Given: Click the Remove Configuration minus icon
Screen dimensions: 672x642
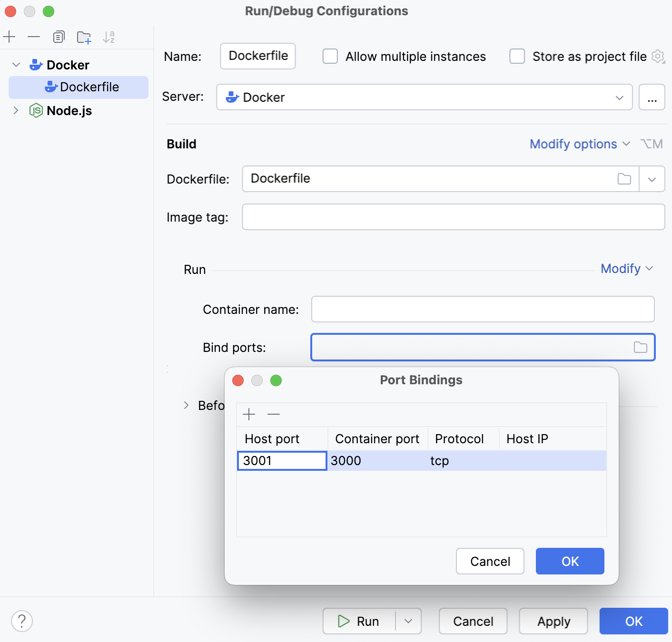Looking at the screenshot, I should pyautogui.click(x=34, y=37).
